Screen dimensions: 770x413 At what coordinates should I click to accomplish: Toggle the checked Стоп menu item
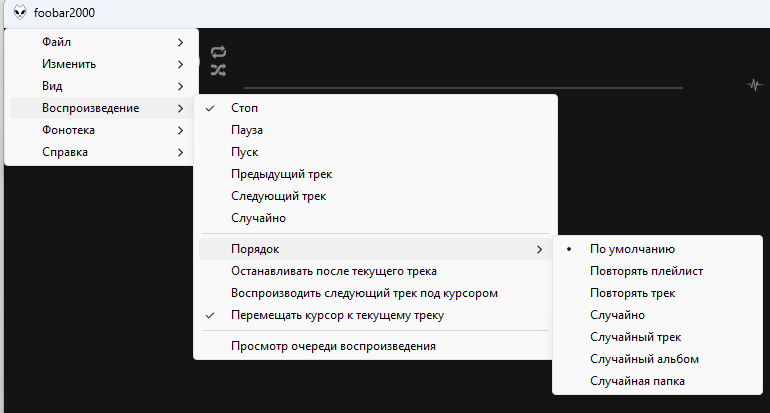click(245, 108)
